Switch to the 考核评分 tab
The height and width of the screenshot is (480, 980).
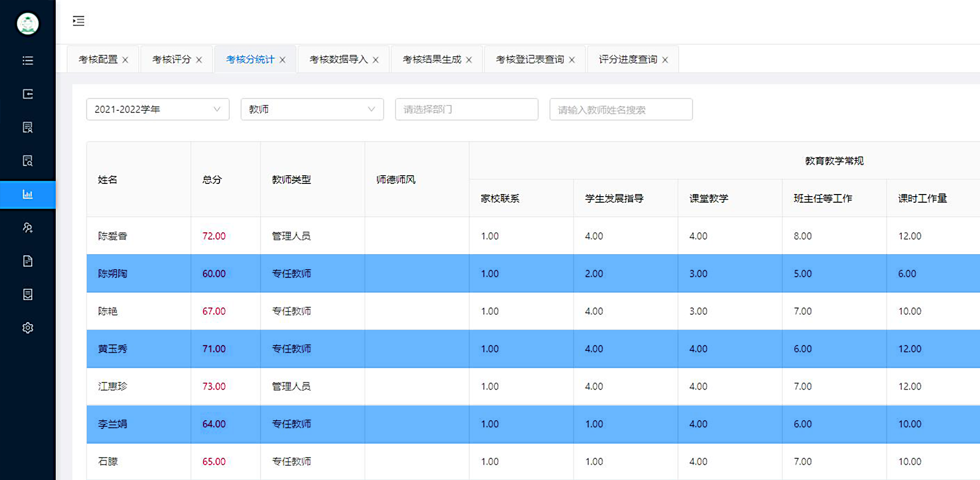pos(171,59)
